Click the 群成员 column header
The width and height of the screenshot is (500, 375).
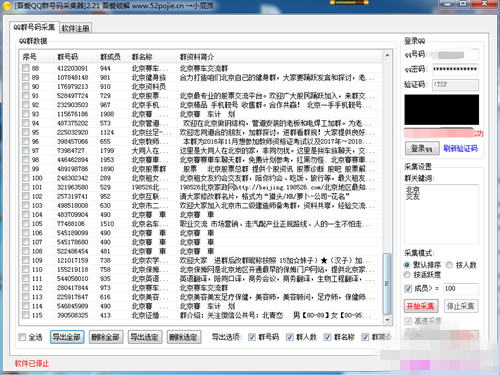110,57
